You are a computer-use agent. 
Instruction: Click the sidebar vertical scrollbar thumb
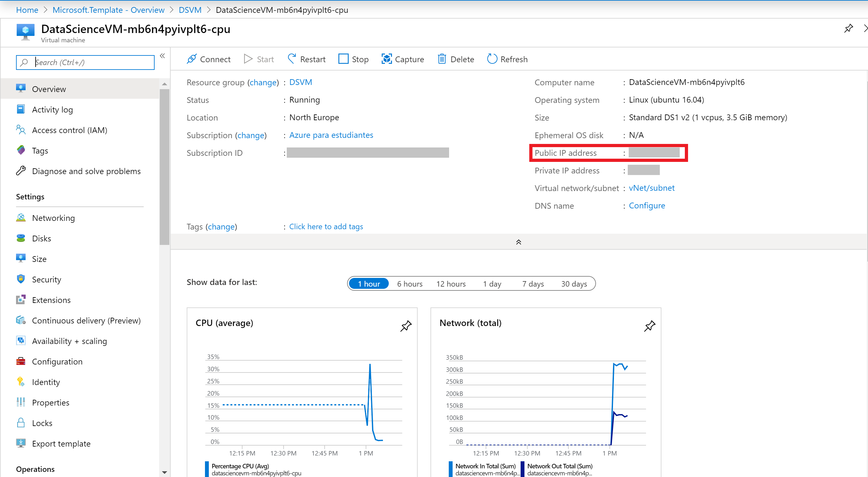click(x=165, y=167)
